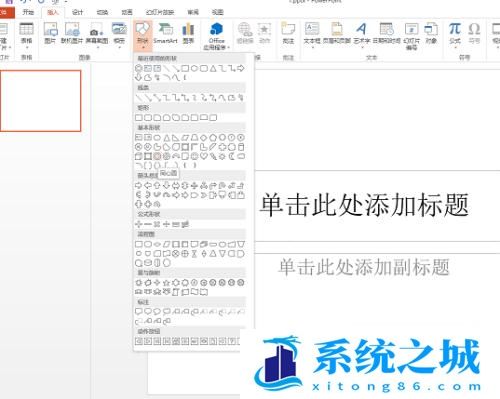Viewport: 500px width, 399px height.
Task: Expand the Table dropdown arrow
Action: click(26, 48)
